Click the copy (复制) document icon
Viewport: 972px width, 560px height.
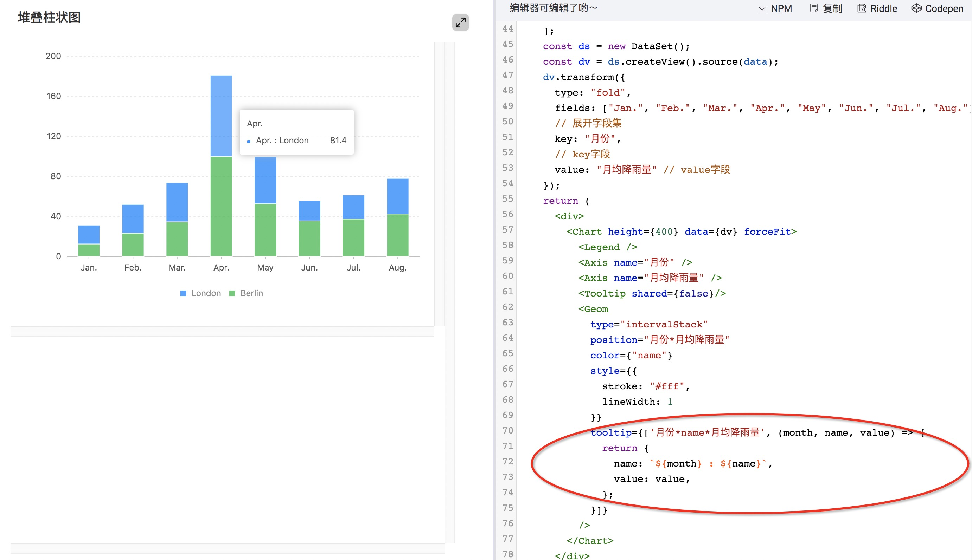814,8
